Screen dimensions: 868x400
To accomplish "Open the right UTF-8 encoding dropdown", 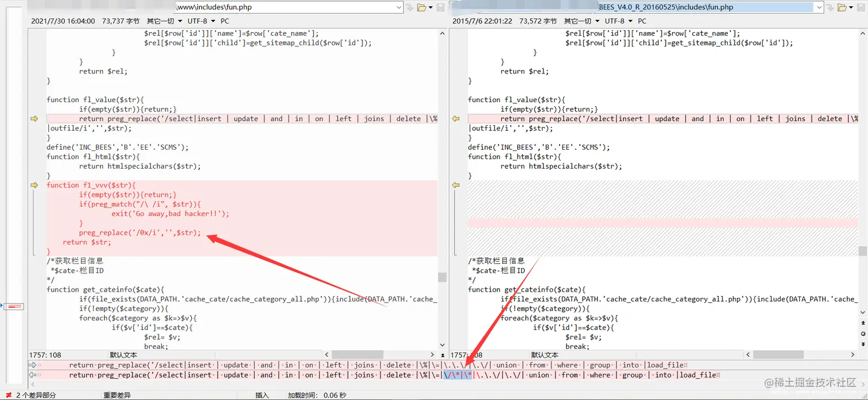I will pyautogui.click(x=618, y=21).
